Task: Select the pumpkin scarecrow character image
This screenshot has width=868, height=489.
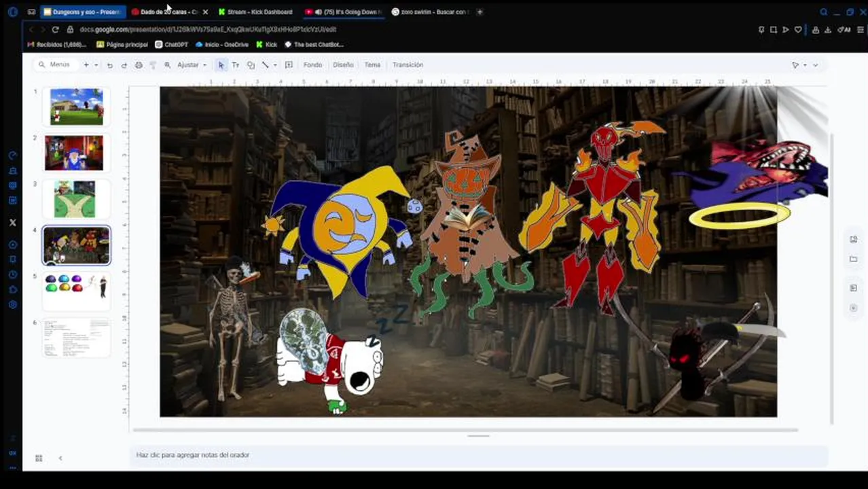Action: [469, 224]
